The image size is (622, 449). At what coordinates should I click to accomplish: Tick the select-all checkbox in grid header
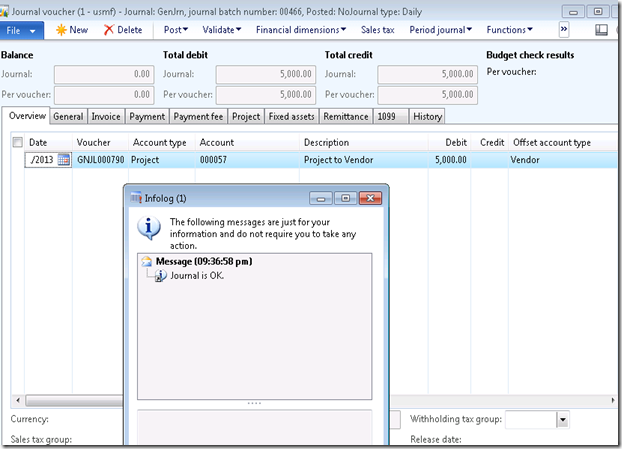[x=17, y=143]
